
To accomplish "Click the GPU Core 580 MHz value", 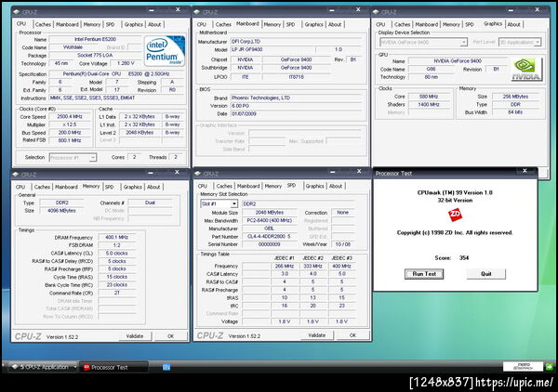I will pos(429,97).
